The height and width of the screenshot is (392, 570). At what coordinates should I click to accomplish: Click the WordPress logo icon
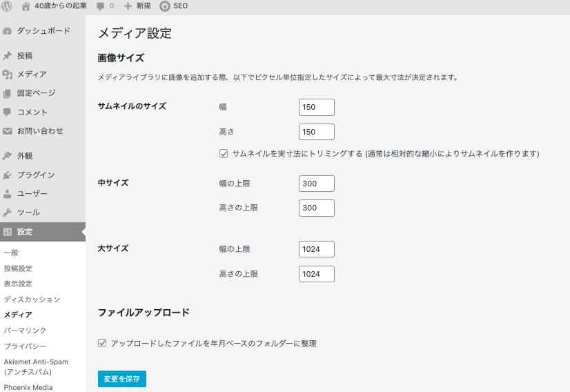[7, 6]
